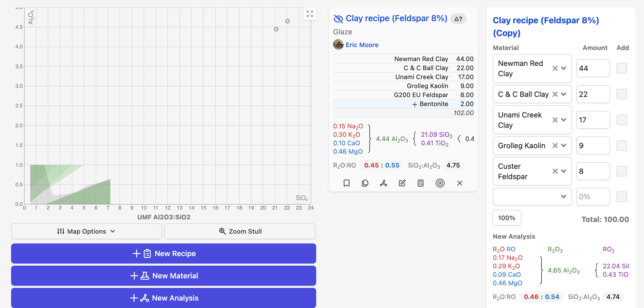Clear Unami Creek Clay with X icon
This screenshot has height=308, width=644.
coord(555,120)
